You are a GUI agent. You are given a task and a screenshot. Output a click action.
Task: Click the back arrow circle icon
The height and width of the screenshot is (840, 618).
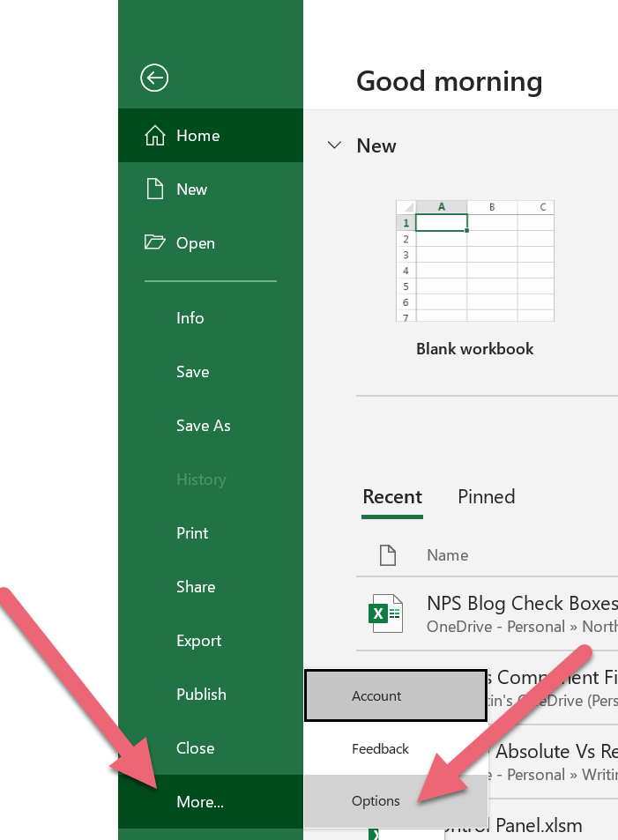[x=154, y=78]
